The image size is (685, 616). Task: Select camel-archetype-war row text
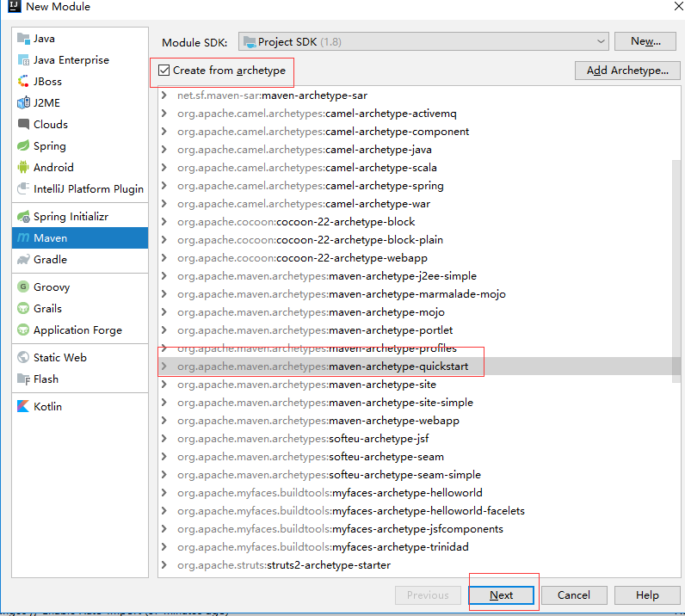pyautogui.click(x=304, y=204)
